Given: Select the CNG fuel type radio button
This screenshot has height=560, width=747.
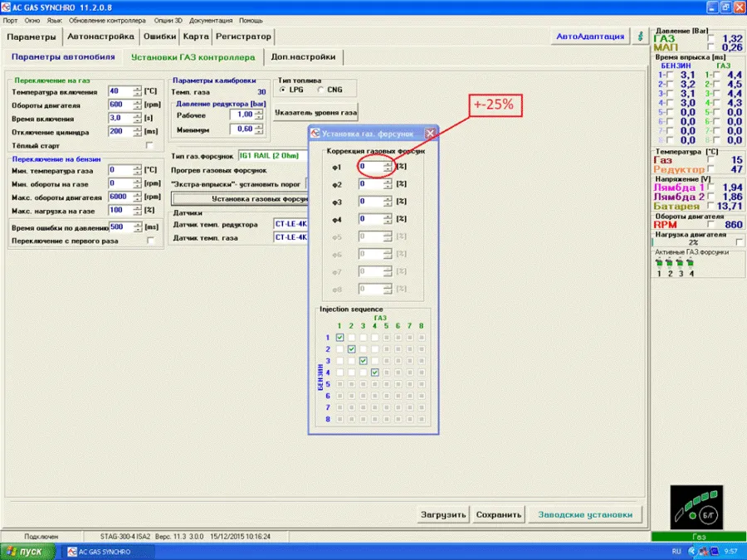Looking at the screenshot, I should (320, 90).
